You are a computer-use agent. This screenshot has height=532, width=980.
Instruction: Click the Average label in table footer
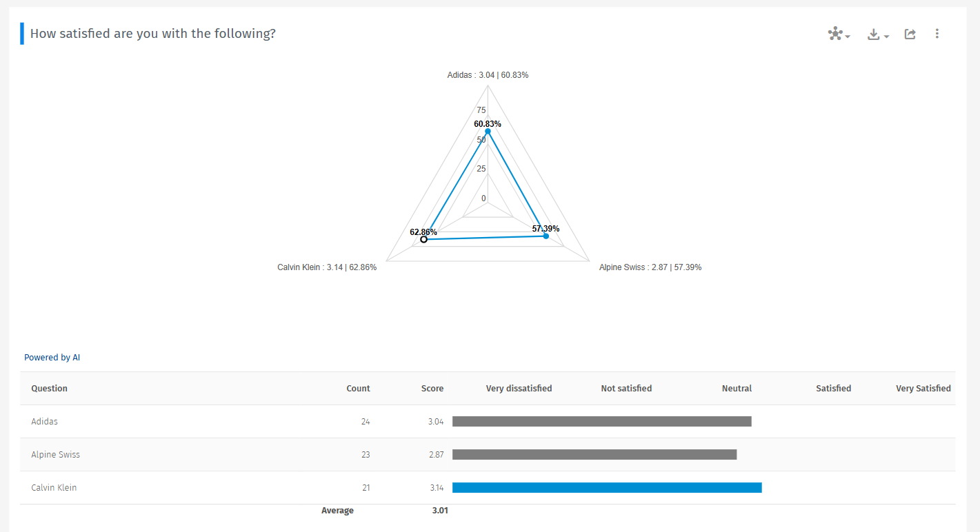[x=337, y=511]
